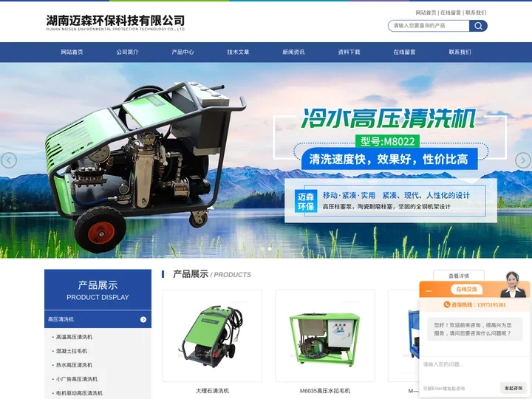Image resolution: width=532 pixels, height=399 pixels.
Task: Open 热水高压清洗机 sidebar category
Action: (x=74, y=365)
